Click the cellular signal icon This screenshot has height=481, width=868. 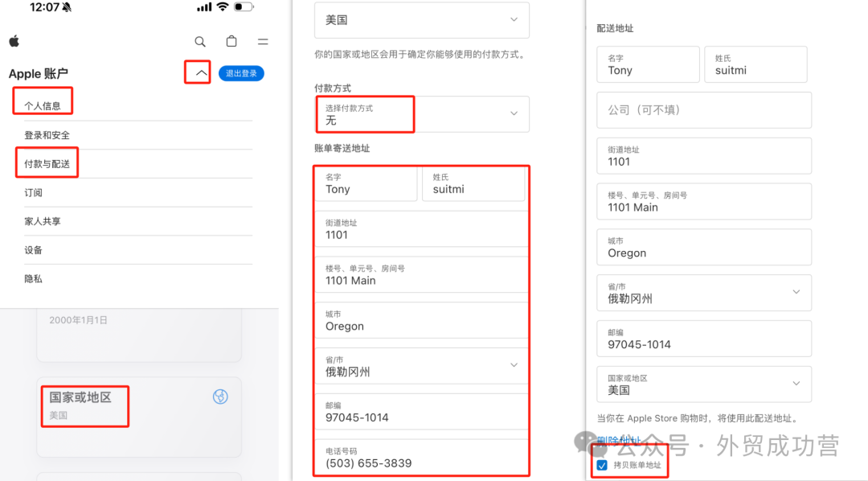click(204, 7)
